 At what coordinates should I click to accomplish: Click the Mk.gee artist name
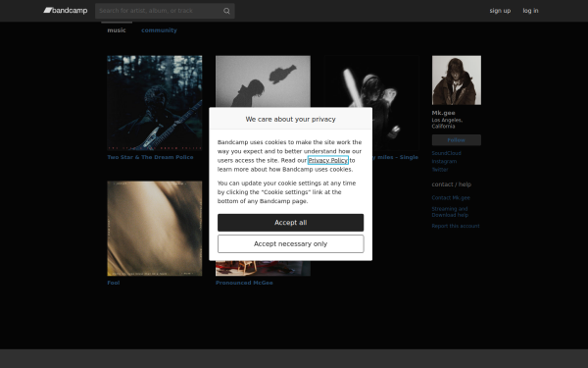(443, 113)
